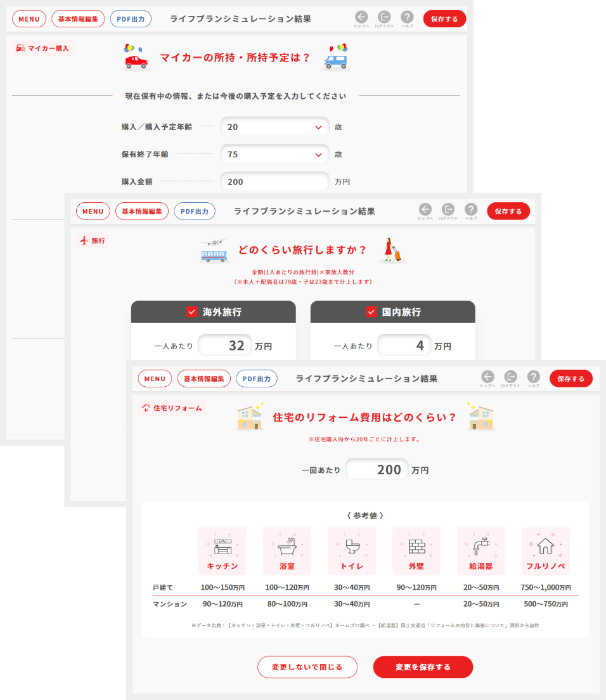This screenshot has height=700, width=606.
Task: Click the Bathroom (浴室) bathtub icon
Action: tap(287, 547)
